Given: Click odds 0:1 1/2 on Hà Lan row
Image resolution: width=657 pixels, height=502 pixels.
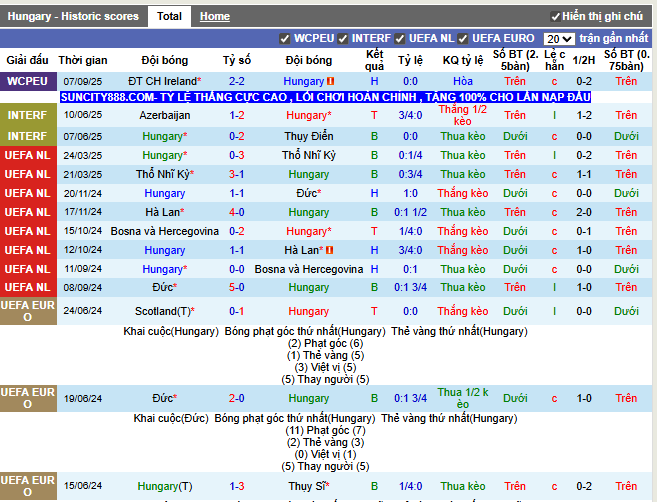Looking at the screenshot, I should [411, 212].
